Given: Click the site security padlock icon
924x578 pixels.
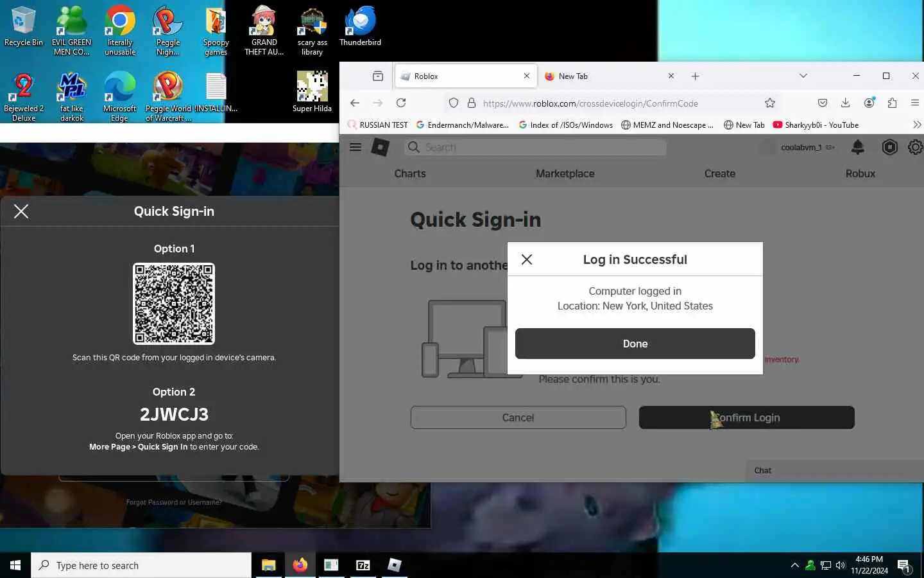Looking at the screenshot, I should tap(472, 103).
